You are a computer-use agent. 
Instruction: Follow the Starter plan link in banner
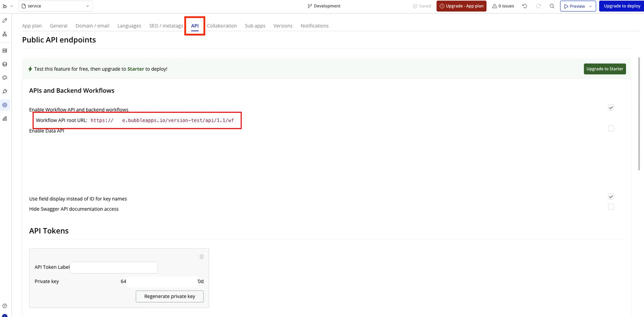tap(136, 69)
